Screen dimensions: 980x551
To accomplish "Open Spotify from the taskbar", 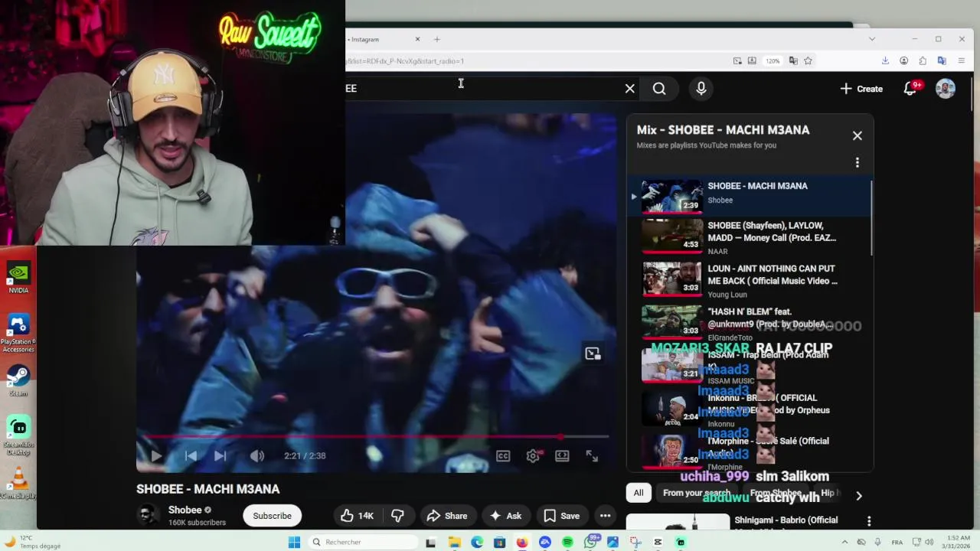I will pos(567,543).
